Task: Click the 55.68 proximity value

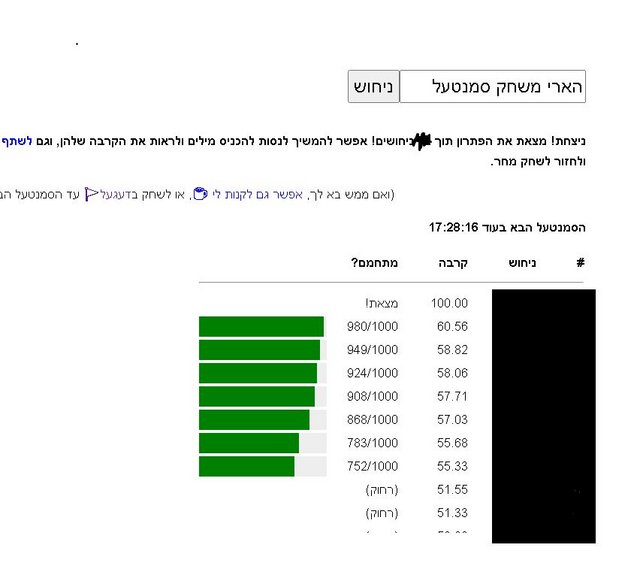Action: tap(452, 443)
